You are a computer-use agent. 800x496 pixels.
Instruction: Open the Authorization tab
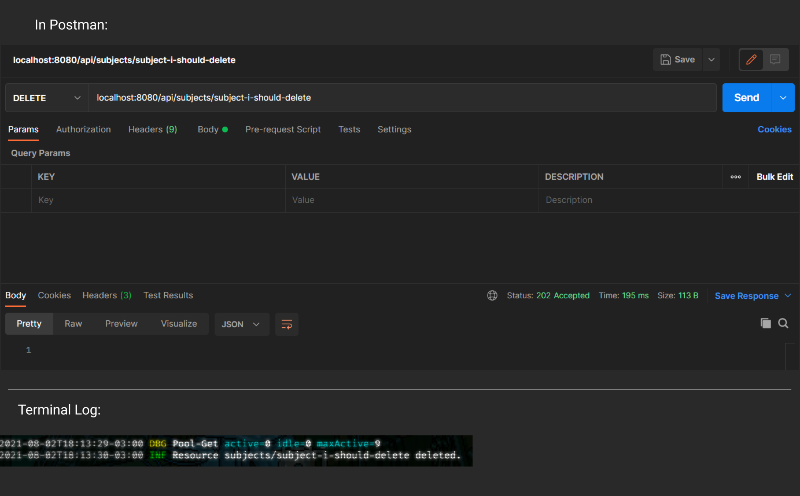[83, 130]
